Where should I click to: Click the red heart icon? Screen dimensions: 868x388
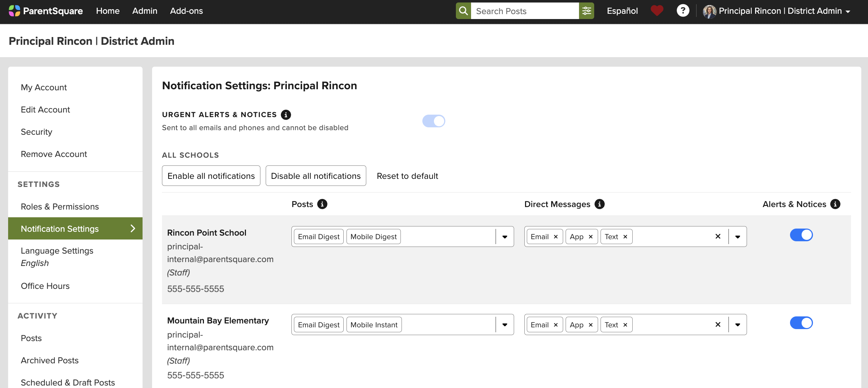click(657, 11)
